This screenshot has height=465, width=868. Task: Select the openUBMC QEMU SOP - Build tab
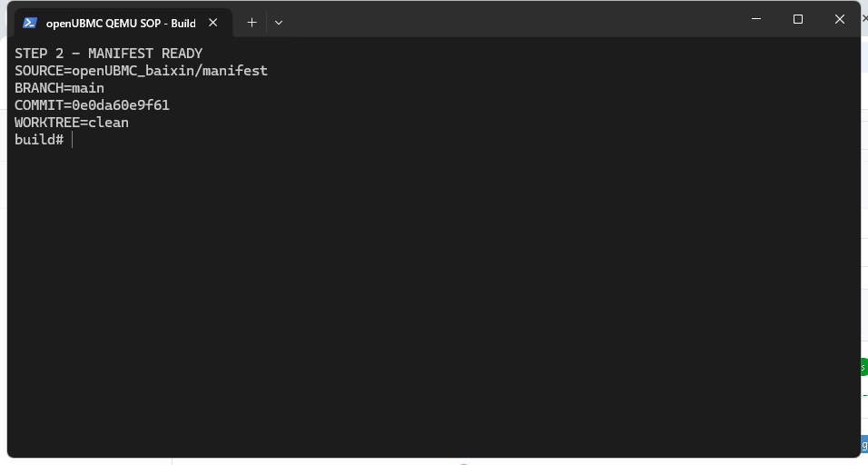(123, 23)
